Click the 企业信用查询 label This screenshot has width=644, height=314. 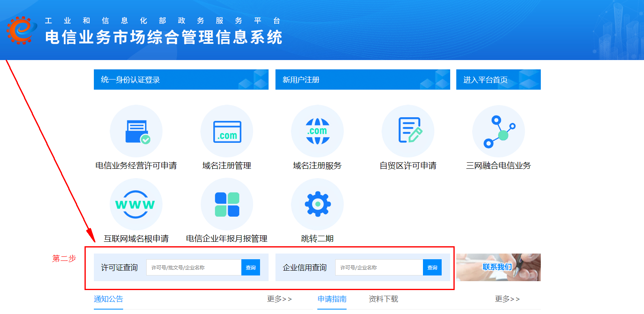pyautogui.click(x=305, y=268)
